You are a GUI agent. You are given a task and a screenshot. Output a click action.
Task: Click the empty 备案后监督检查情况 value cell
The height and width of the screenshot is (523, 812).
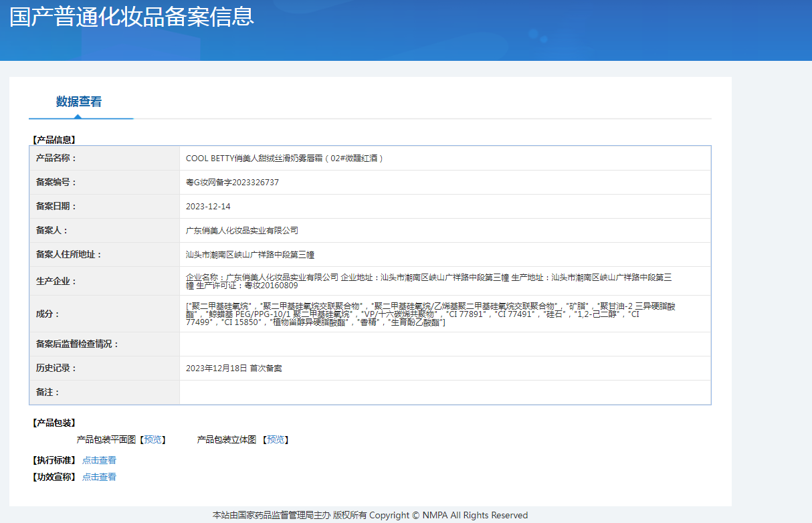point(444,344)
